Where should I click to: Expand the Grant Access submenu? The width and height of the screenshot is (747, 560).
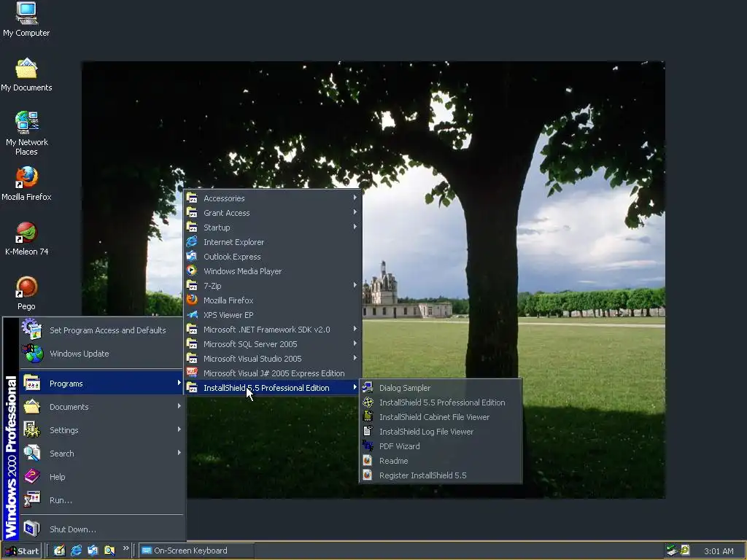coord(273,213)
